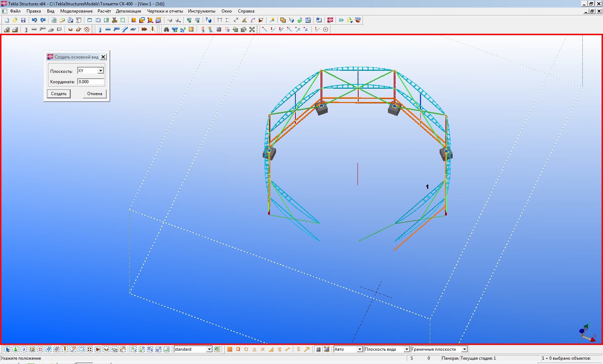Click the Redo arrow icon
603x364 pixels.
(x=43, y=20)
